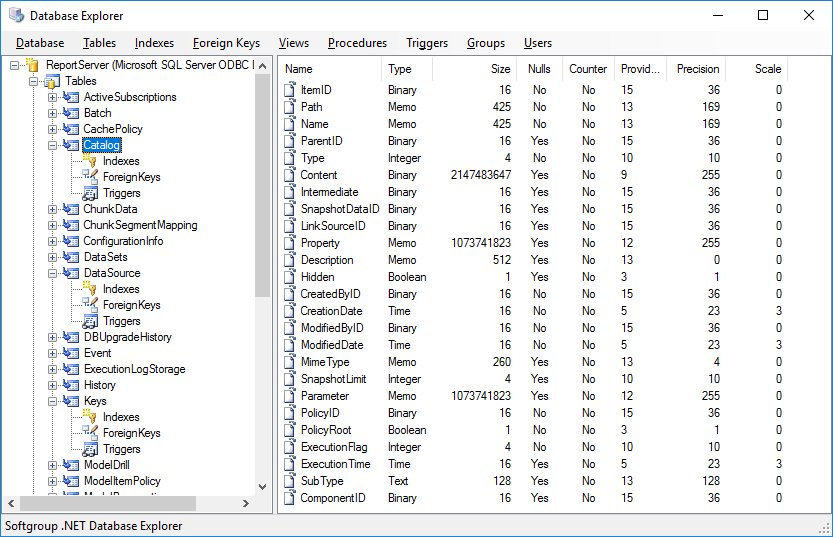This screenshot has height=537, width=833.
Task: Click the tree vertical scrollbar down arrow
Action: [x=262, y=487]
